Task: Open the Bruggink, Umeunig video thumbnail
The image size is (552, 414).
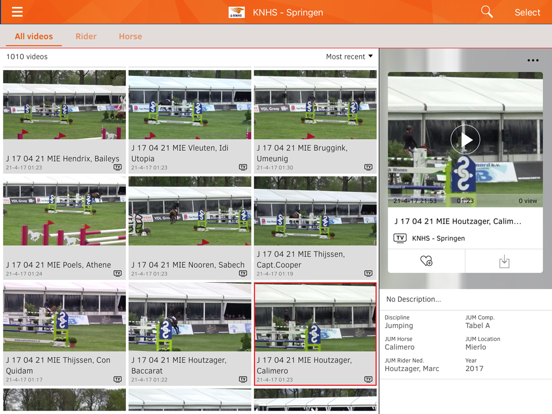Action: (x=315, y=105)
